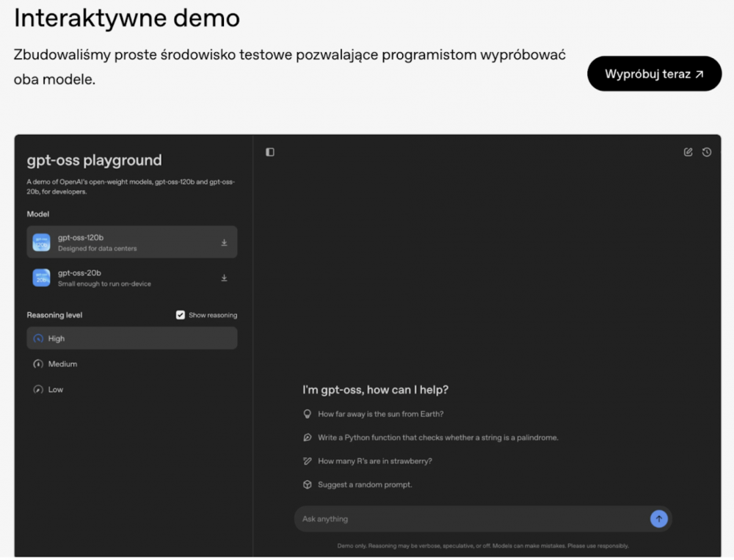Click the Model section label

click(x=38, y=214)
